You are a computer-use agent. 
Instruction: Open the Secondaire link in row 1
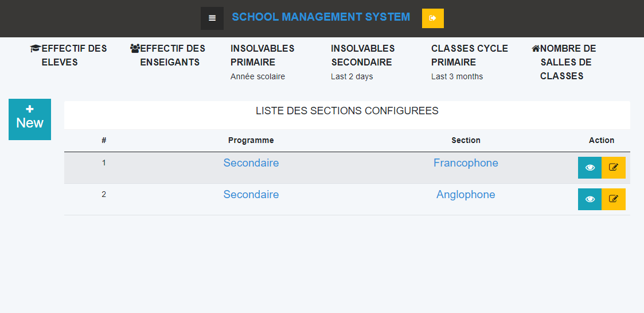(x=251, y=163)
